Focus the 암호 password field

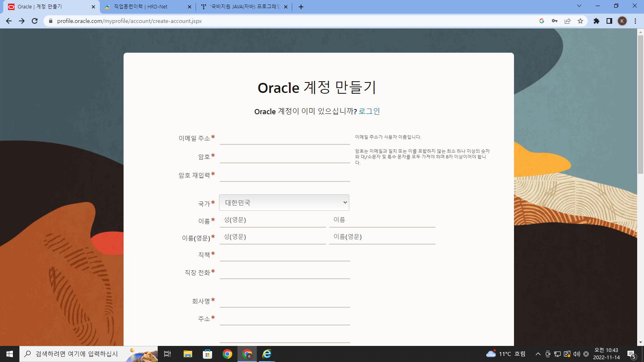(x=285, y=156)
